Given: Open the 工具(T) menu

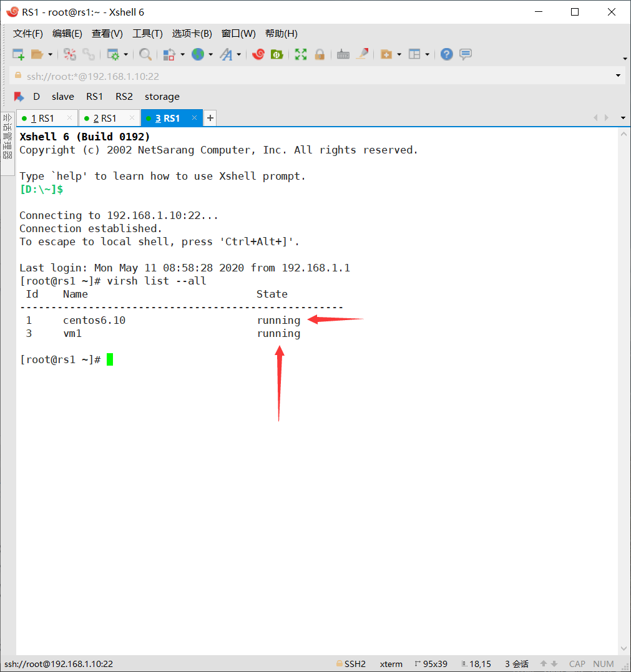Looking at the screenshot, I should [x=147, y=34].
